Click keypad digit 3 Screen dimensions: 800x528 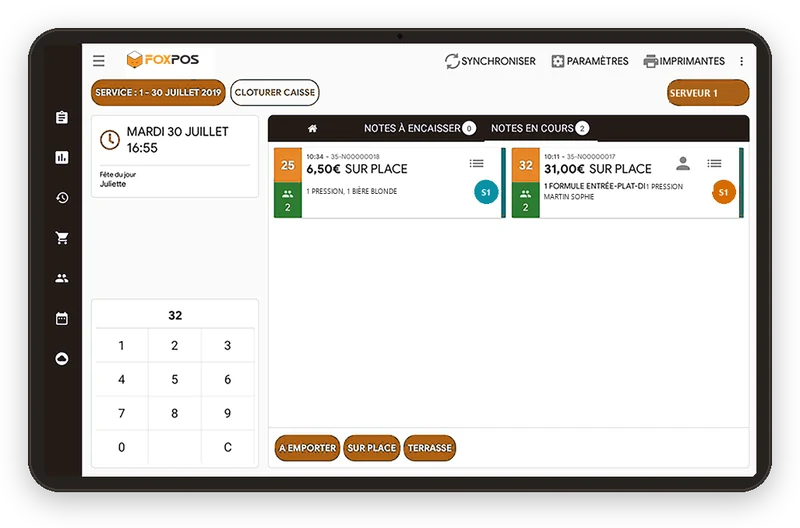tap(228, 345)
